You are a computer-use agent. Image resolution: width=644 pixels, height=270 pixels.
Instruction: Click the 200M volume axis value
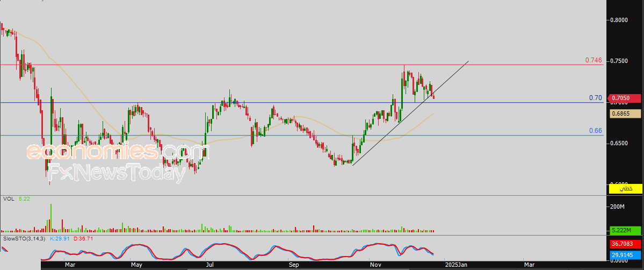click(617, 207)
